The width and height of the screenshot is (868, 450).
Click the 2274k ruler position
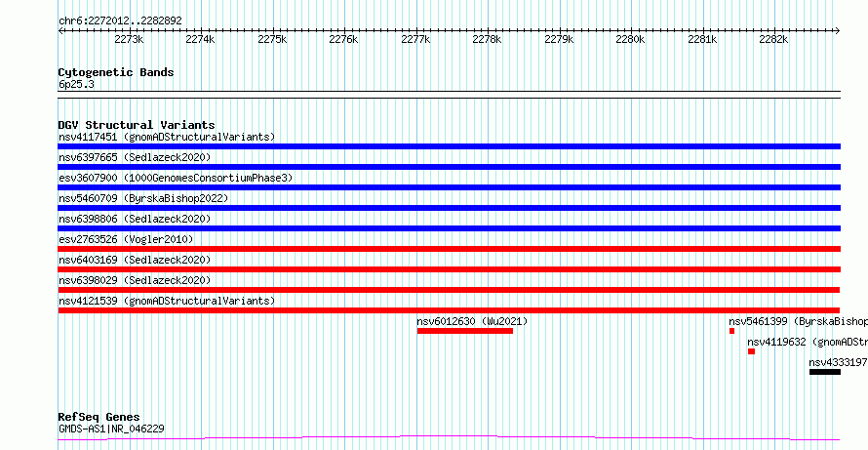200,40
